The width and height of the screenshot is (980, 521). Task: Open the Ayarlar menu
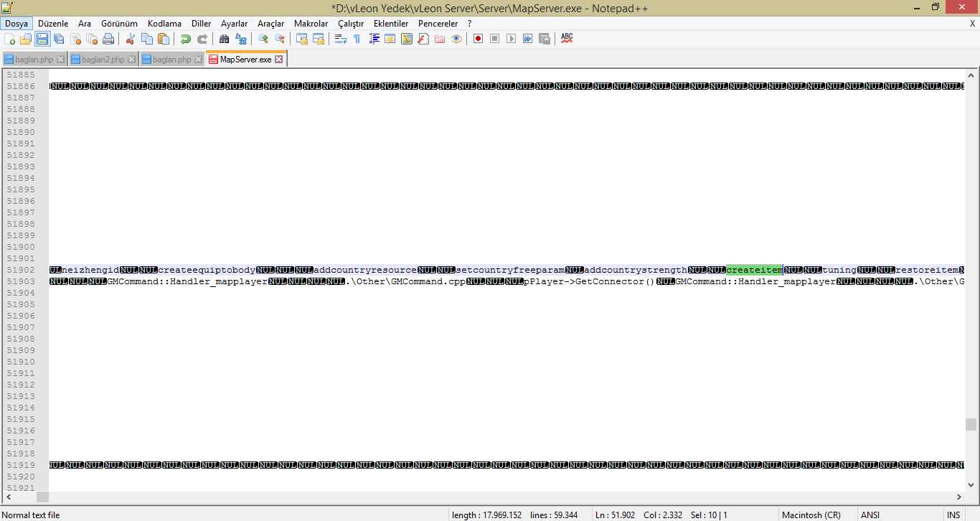point(234,24)
